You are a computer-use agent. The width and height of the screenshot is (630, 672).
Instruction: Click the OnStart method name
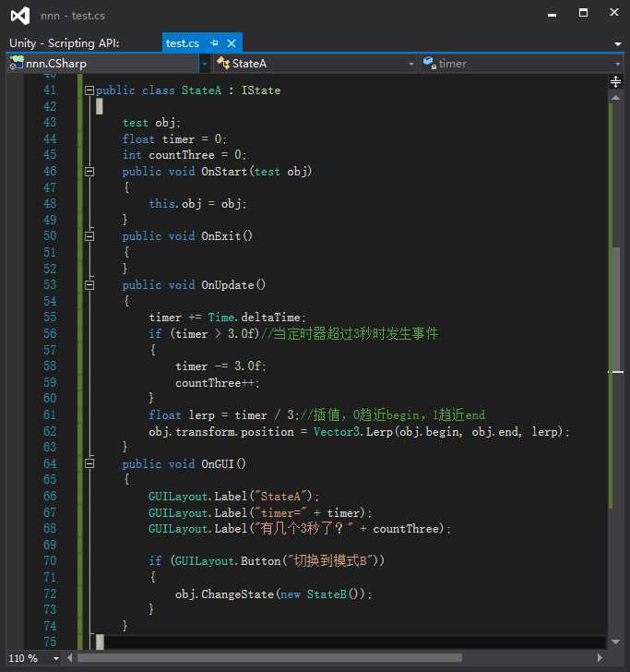pos(224,172)
